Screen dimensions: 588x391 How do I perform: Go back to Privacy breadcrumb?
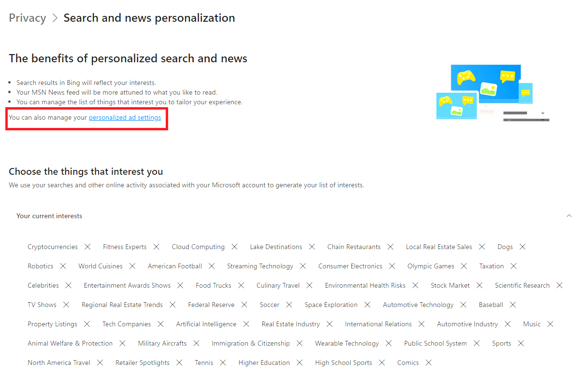click(x=28, y=18)
